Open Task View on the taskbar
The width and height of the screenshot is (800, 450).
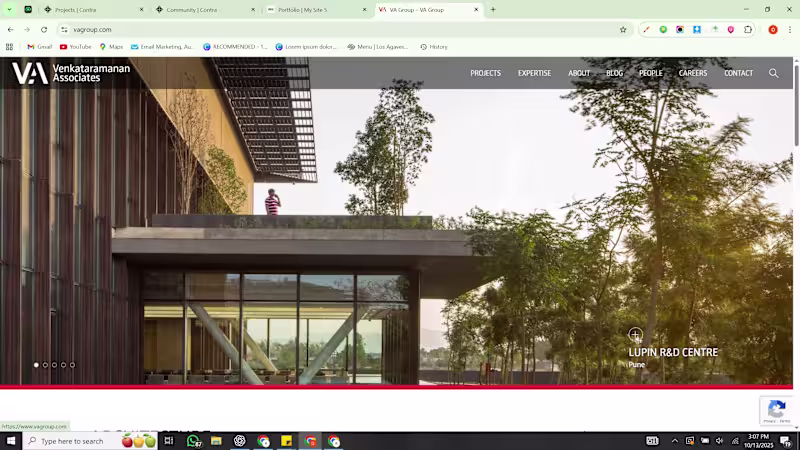click(x=169, y=441)
